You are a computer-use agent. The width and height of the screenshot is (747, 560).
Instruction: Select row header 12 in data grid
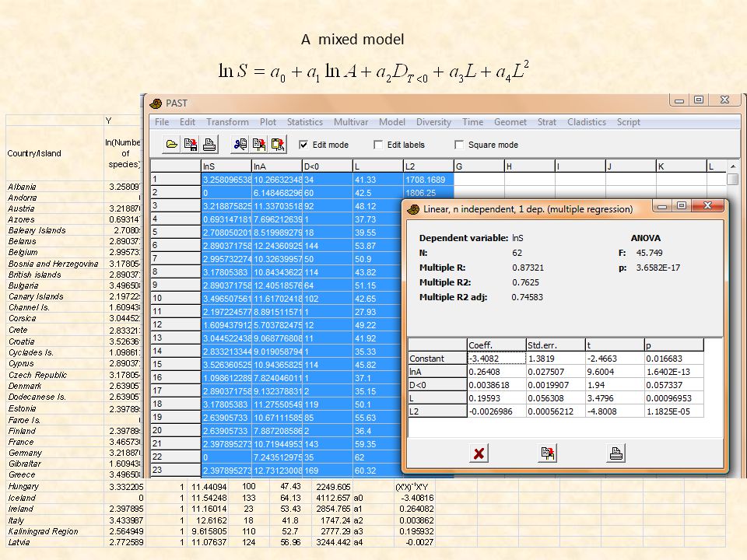click(x=175, y=325)
